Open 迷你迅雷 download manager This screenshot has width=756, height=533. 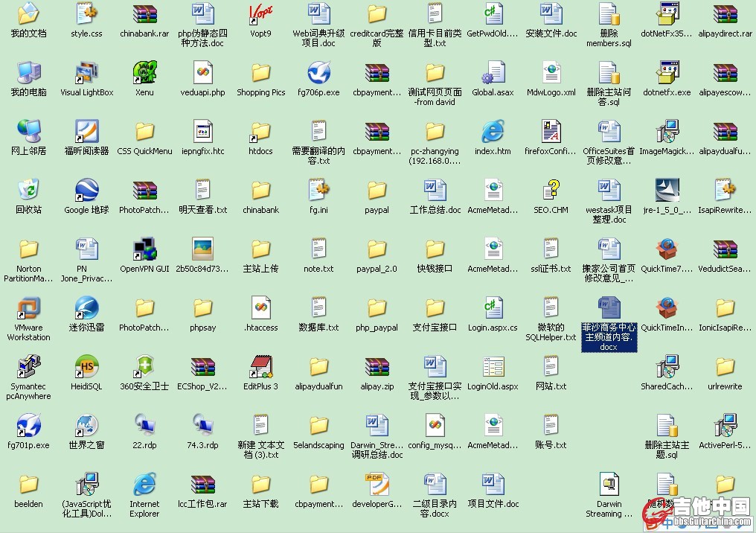(x=86, y=308)
